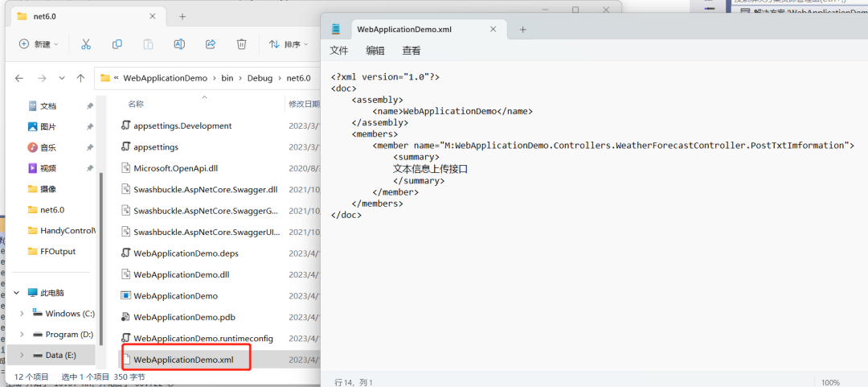Select WebApplicationDemo.dll file
Screen dimensions: 868x387
coord(182,274)
